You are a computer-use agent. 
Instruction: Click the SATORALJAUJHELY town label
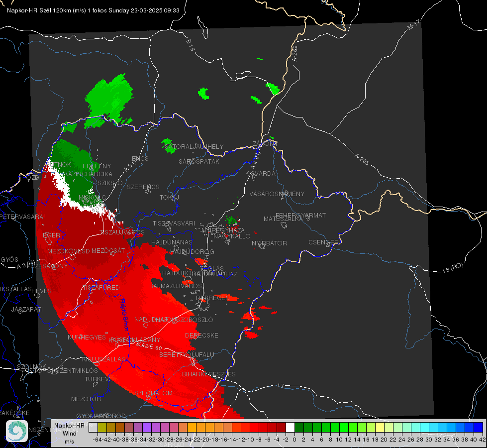pos(194,146)
